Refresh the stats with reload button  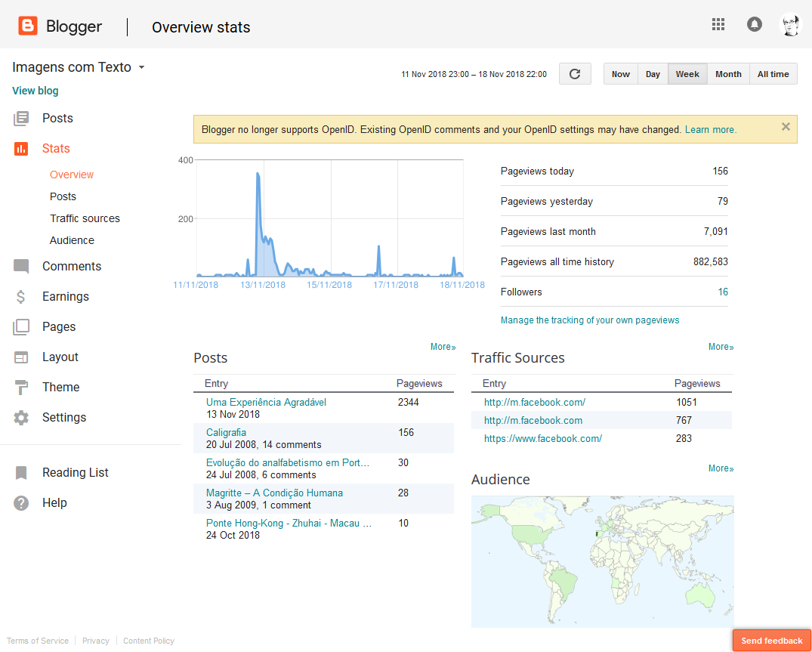(575, 74)
